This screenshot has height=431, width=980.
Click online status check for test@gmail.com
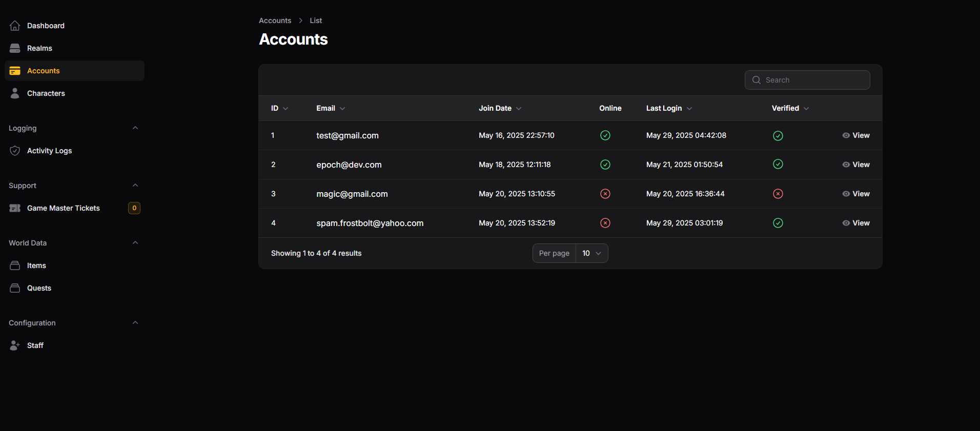click(x=605, y=135)
